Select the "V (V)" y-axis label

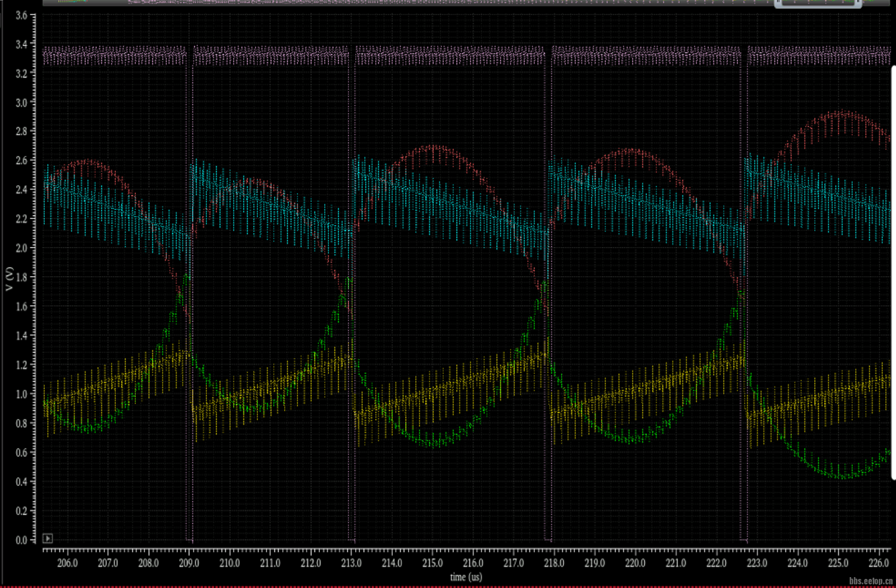[x=9, y=279]
